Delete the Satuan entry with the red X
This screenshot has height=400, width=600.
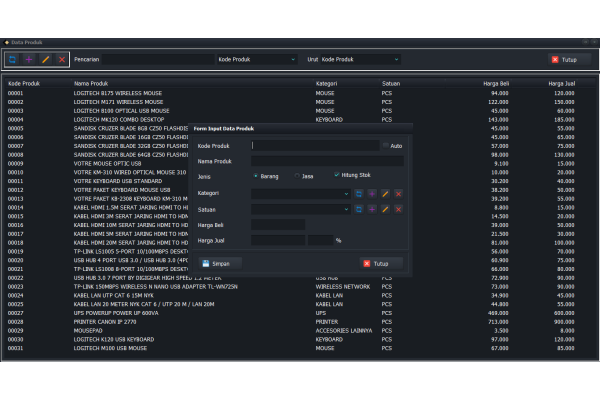398,209
